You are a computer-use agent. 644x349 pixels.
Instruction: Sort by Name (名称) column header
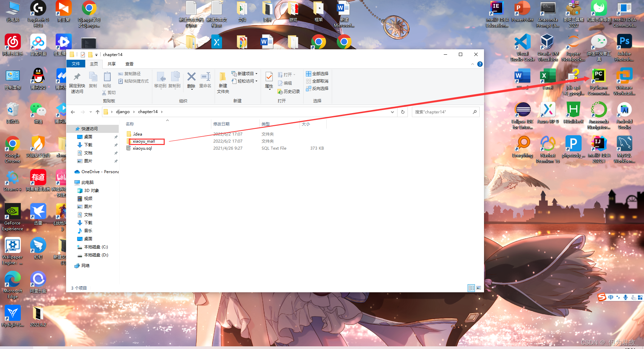click(x=130, y=124)
